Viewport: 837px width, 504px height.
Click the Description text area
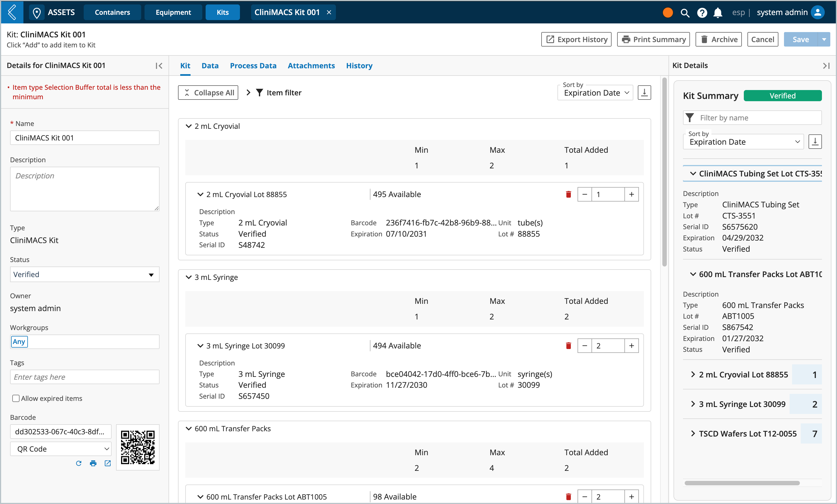coord(85,189)
